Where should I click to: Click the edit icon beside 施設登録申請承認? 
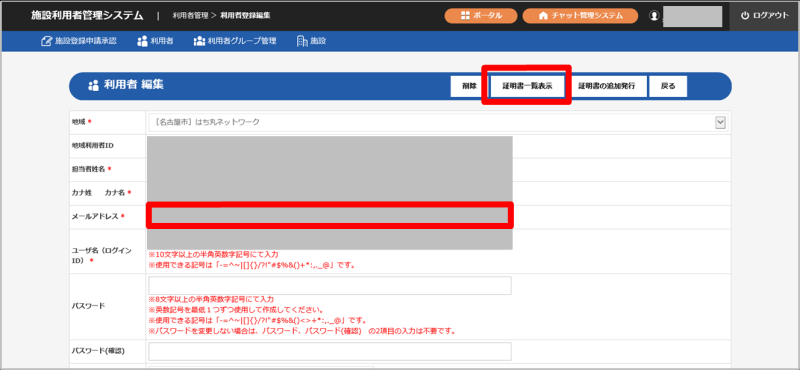pos(46,41)
